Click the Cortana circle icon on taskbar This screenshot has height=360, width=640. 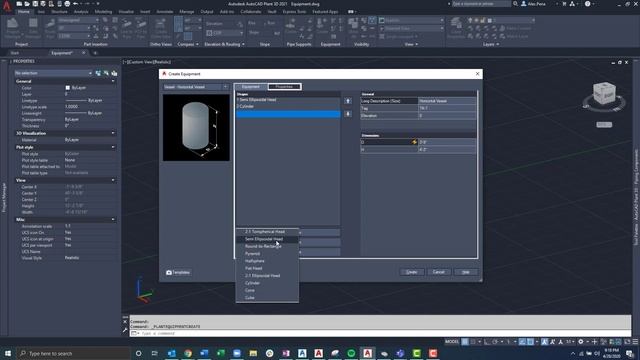click(x=138, y=353)
